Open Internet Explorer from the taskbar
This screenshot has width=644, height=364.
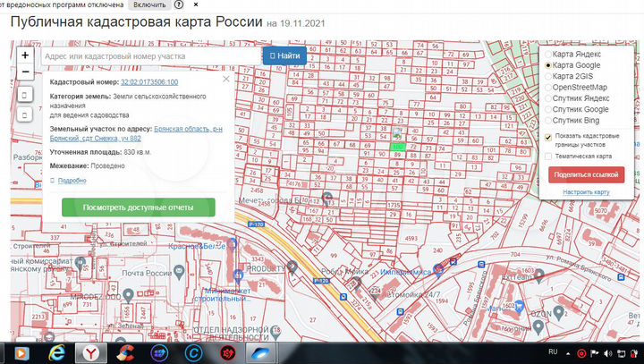pos(56,352)
